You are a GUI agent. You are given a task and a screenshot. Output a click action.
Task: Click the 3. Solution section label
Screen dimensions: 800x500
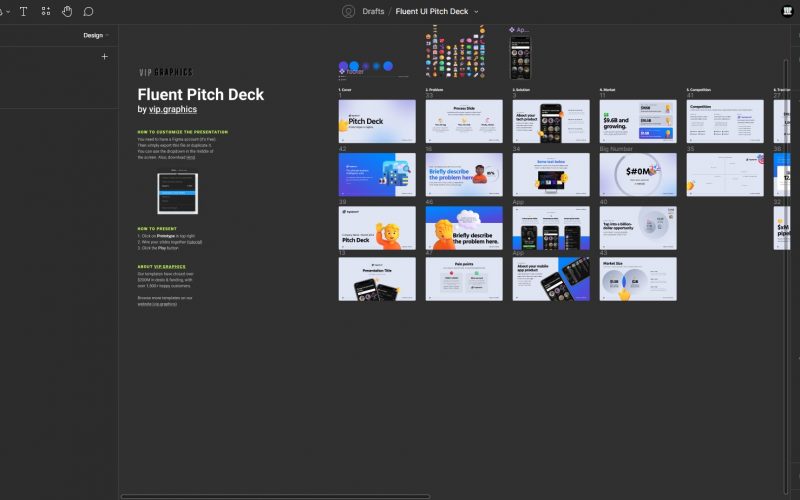(521, 90)
